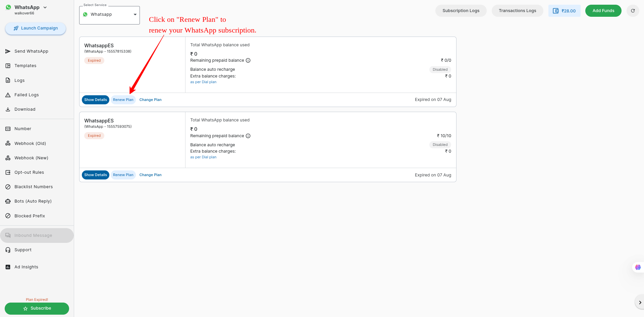Image resolution: width=644 pixels, height=317 pixels.
Task: Click Disabled auto recharge badge in second card
Action: 440,145
